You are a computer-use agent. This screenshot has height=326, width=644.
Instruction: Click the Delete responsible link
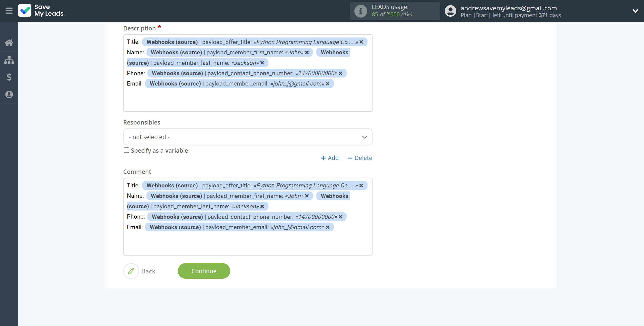point(360,158)
